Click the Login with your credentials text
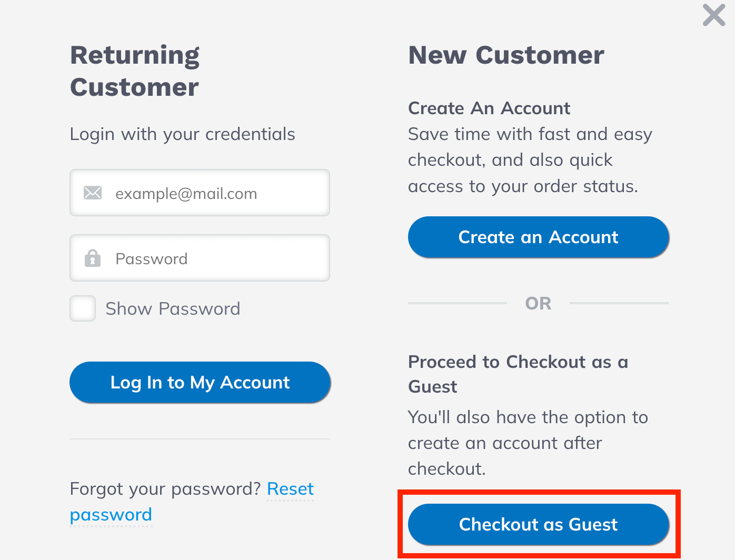This screenshot has height=560, width=735. (x=182, y=134)
